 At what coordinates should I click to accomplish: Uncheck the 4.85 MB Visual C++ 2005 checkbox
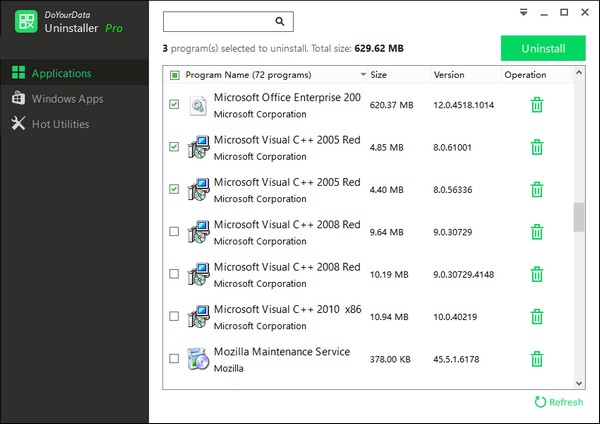click(174, 147)
